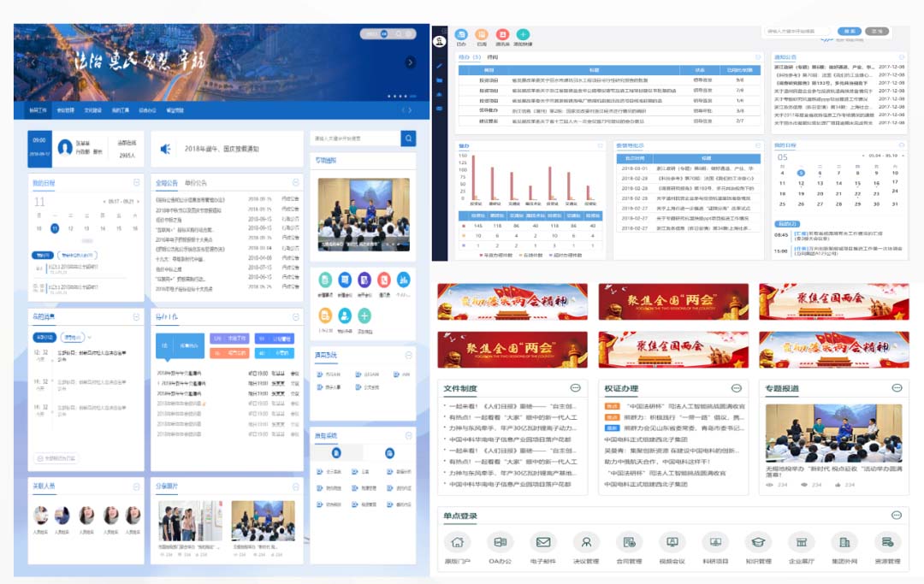Click the red shortcut circle icon
Screen dimensions: 924x584
(383, 280)
